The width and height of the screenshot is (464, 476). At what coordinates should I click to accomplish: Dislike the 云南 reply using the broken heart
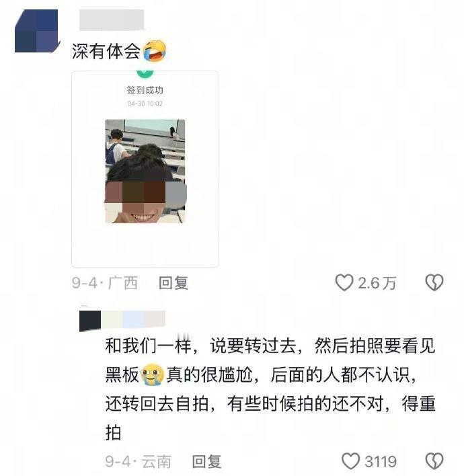[434, 461]
